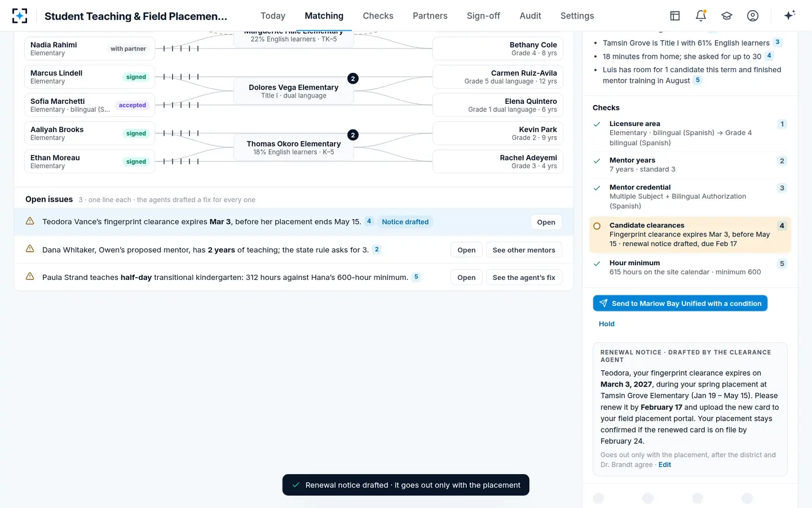The height and width of the screenshot is (508, 812).
Task: Click citation badge 2 on Dana Whitaker issue
Action: (x=377, y=249)
